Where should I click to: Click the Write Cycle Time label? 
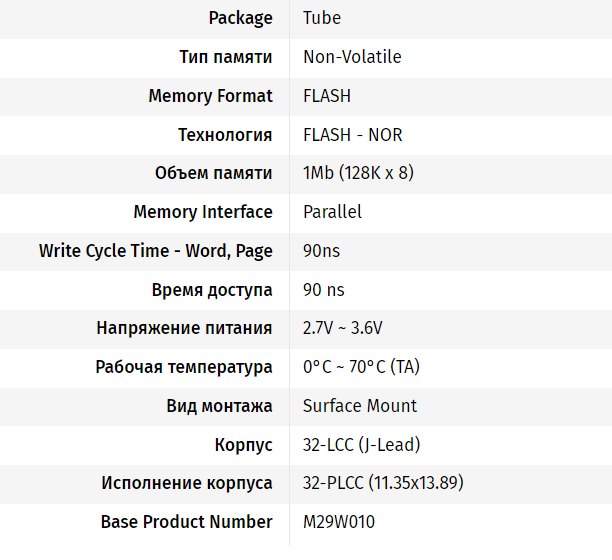coord(155,251)
